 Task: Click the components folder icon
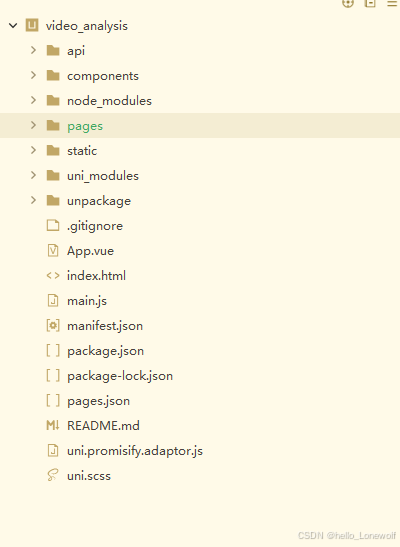(x=53, y=75)
